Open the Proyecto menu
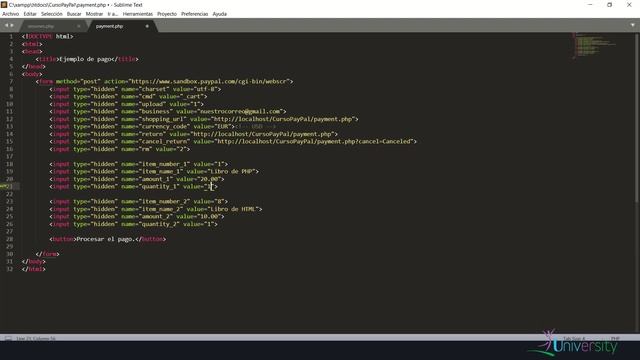The height and width of the screenshot is (360, 640). [167, 14]
